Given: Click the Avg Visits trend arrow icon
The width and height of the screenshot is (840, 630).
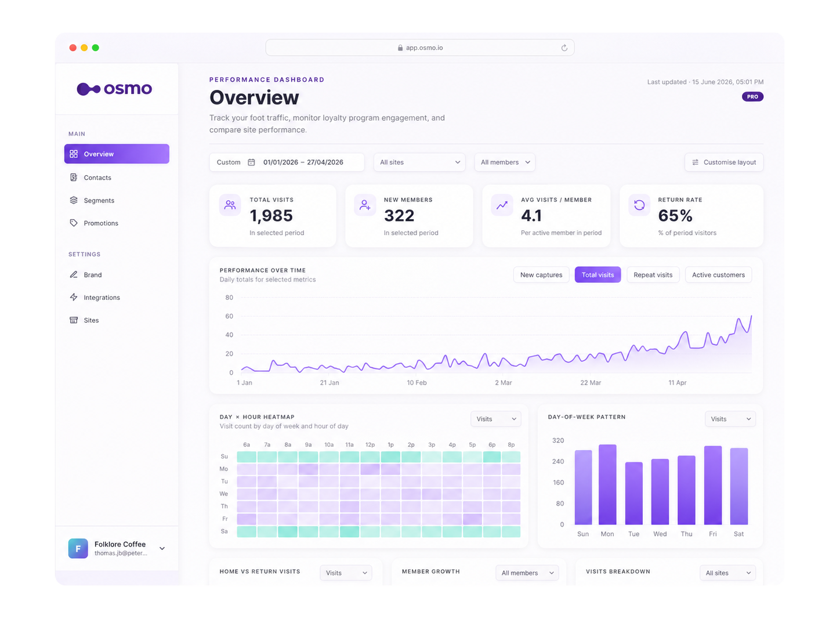Looking at the screenshot, I should 502,205.
